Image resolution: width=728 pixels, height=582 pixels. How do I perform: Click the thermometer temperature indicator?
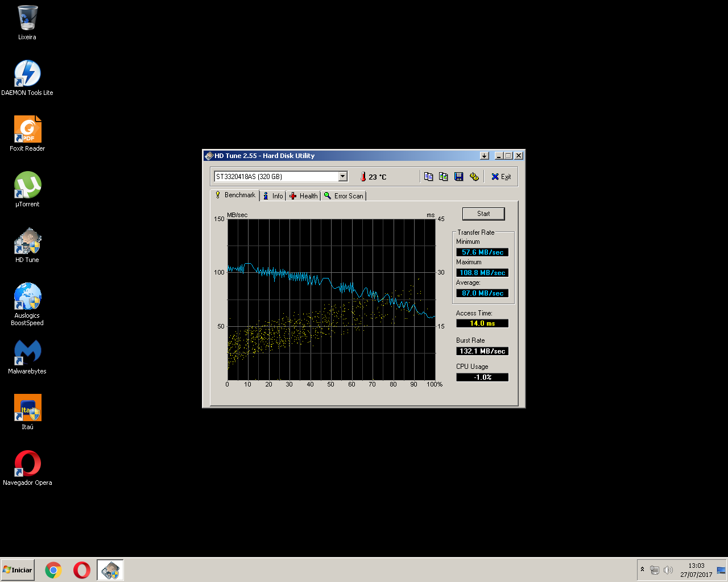[x=363, y=177]
